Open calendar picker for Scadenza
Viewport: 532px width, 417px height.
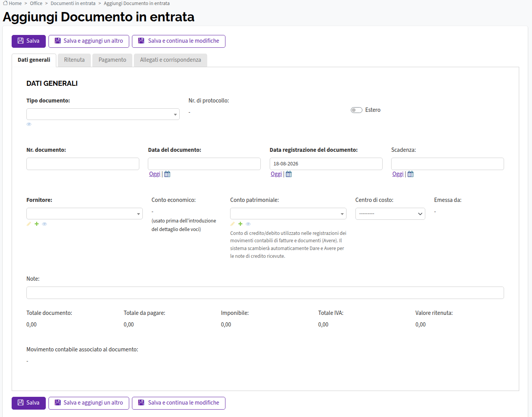tap(411, 174)
